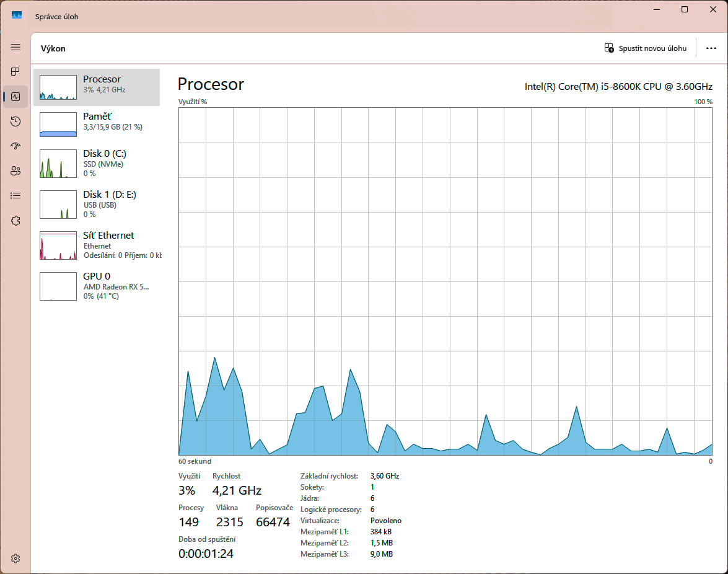The height and width of the screenshot is (574, 728).
Task: Select Disk 0 (C:) SSD entry
Action: point(97,163)
